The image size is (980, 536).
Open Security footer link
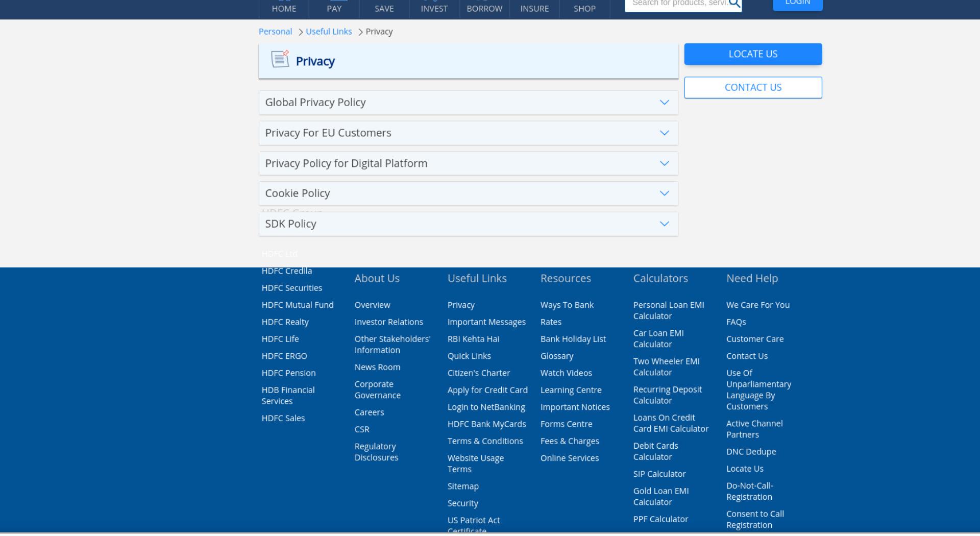coord(463,503)
